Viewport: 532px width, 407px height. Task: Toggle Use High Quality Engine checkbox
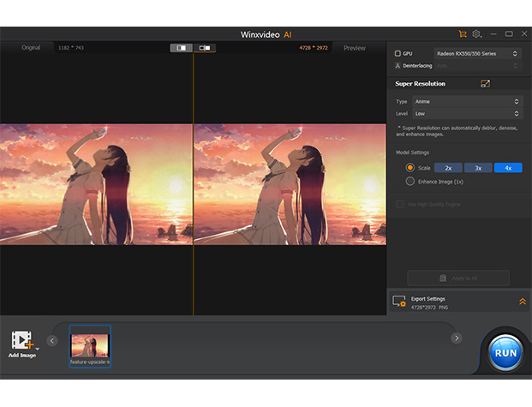click(400, 204)
